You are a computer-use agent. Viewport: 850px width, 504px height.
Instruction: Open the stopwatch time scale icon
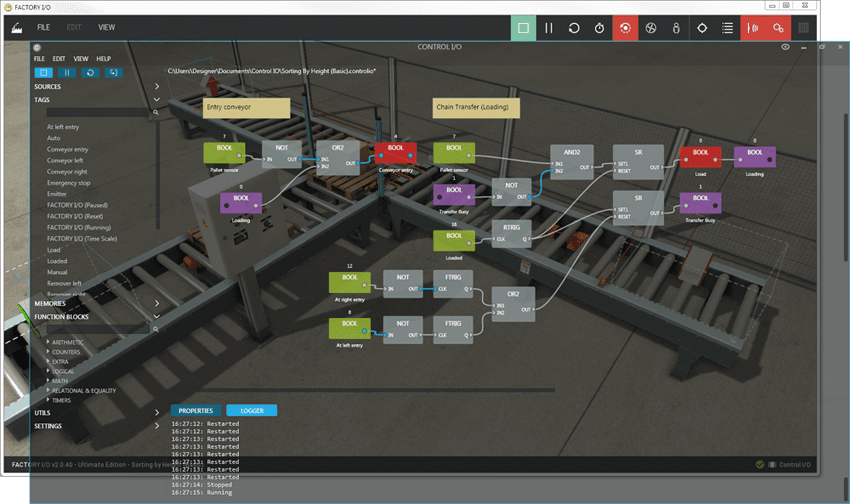click(x=600, y=28)
